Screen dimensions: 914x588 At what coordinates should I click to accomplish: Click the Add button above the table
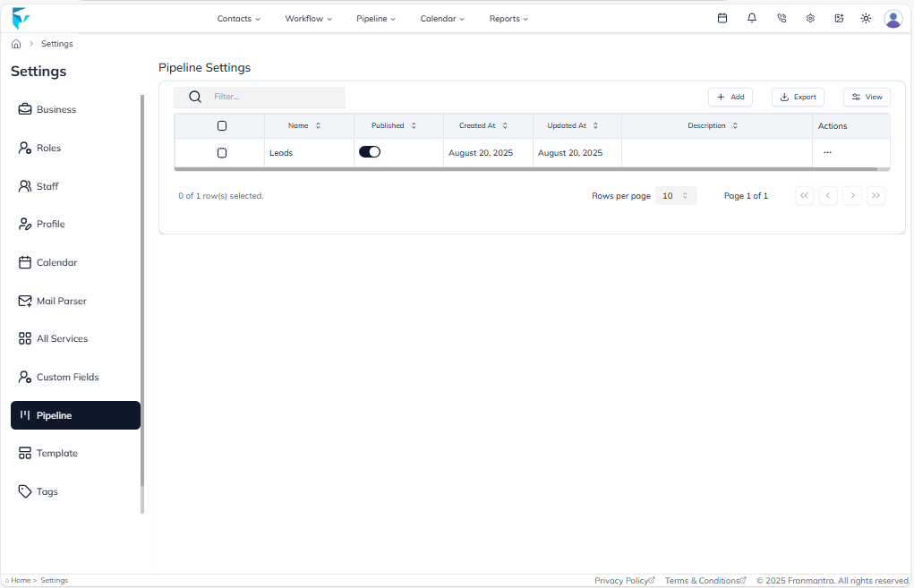pos(730,97)
